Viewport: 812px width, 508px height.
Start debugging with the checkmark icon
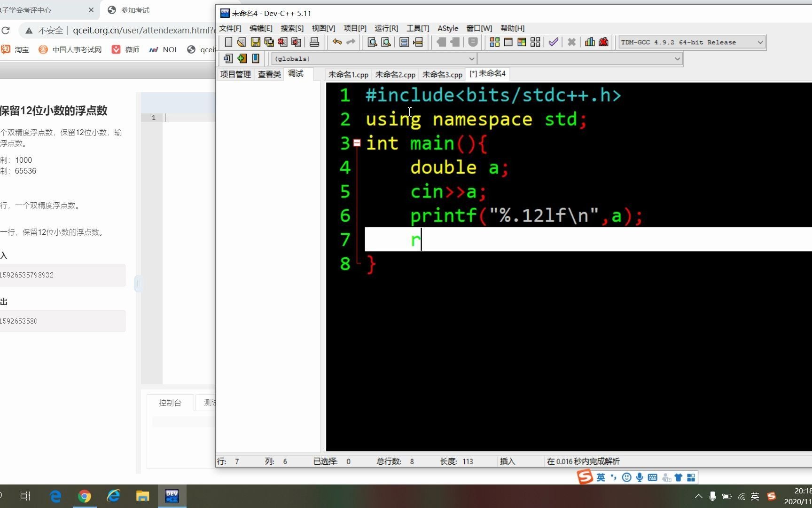pos(553,42)
